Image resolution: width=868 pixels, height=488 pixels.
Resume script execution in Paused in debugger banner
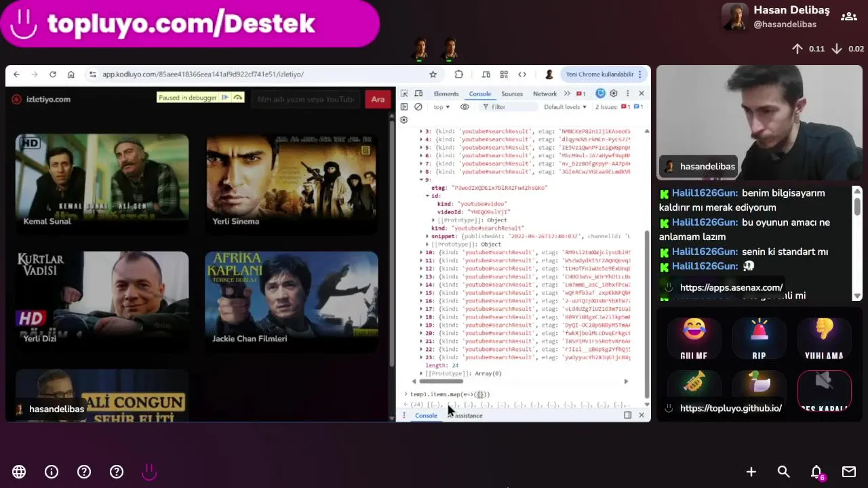225,98
